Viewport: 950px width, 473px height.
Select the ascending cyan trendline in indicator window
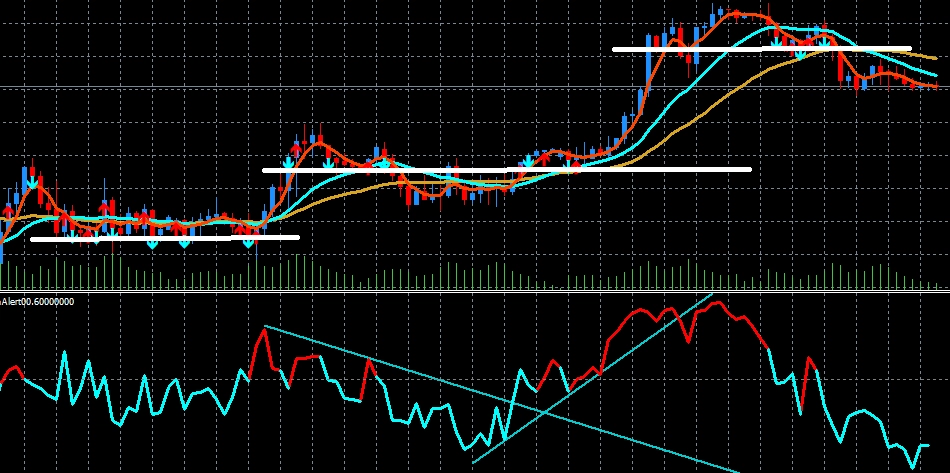[x=592, y=379]
